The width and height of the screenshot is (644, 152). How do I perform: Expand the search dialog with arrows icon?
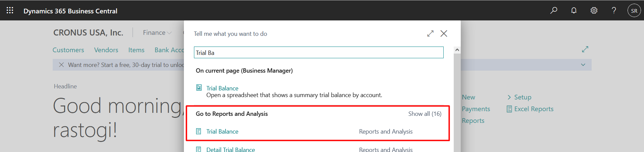tap(430, 33)
